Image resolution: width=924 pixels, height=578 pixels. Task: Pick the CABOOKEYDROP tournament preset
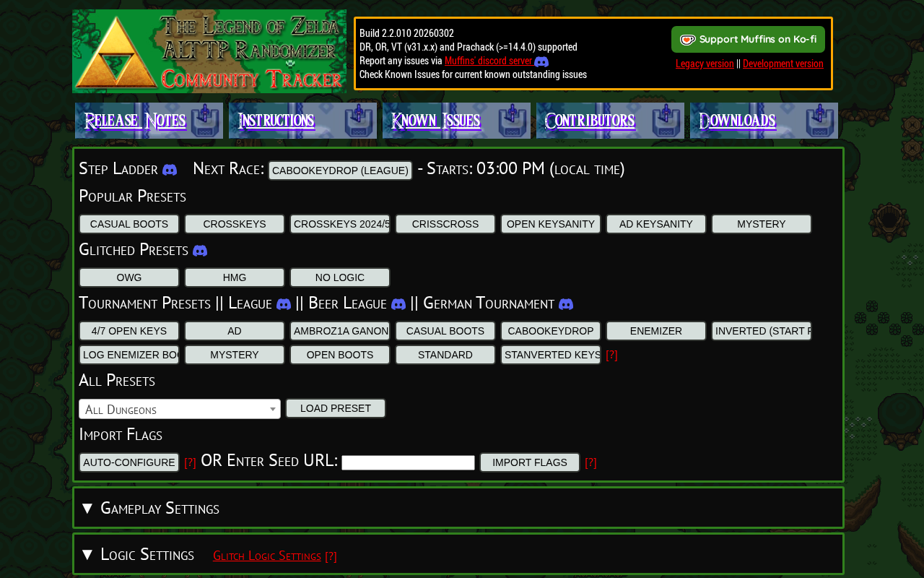click(551, 331)
